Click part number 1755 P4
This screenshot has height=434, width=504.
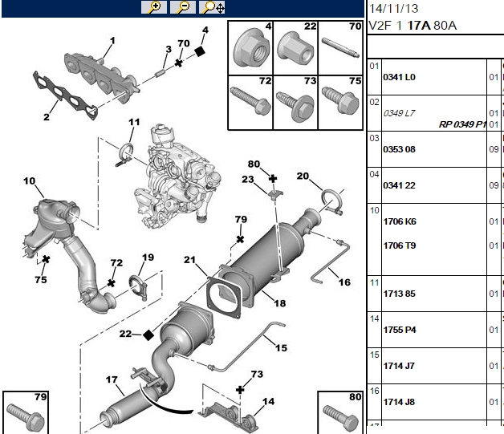coord(400,330)
